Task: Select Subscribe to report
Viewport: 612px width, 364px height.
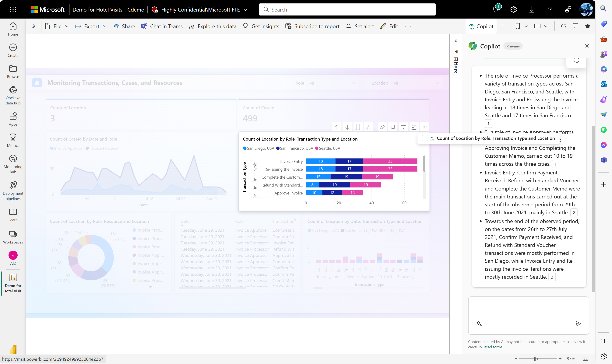Action: [312, 26]
